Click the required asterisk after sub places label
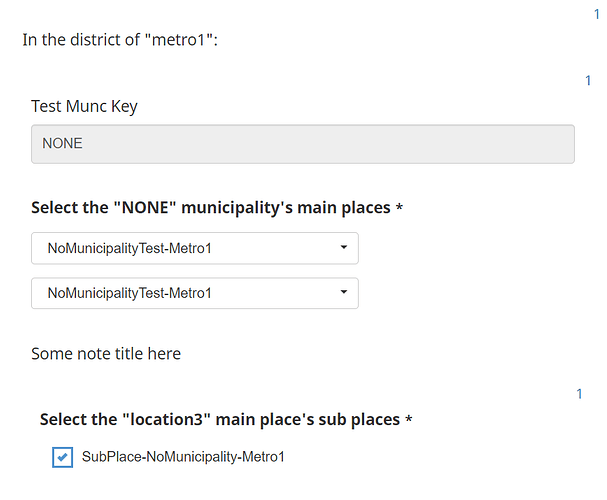The height and width of the screenshot is (500, 607). [x=408, y=420]
